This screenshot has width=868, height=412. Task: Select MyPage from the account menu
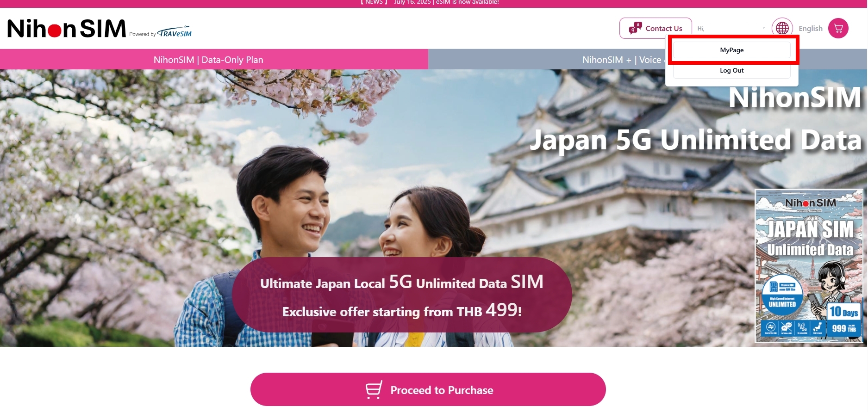[x=731, y=50]
